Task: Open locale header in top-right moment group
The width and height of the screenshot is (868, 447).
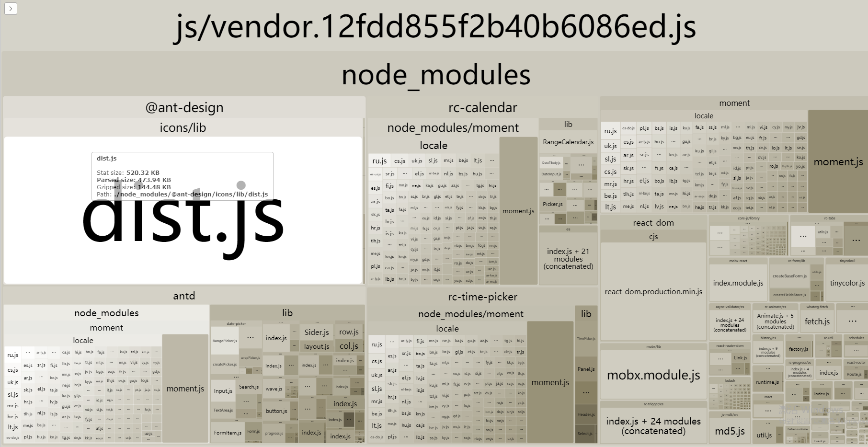Action: point(704,115)
